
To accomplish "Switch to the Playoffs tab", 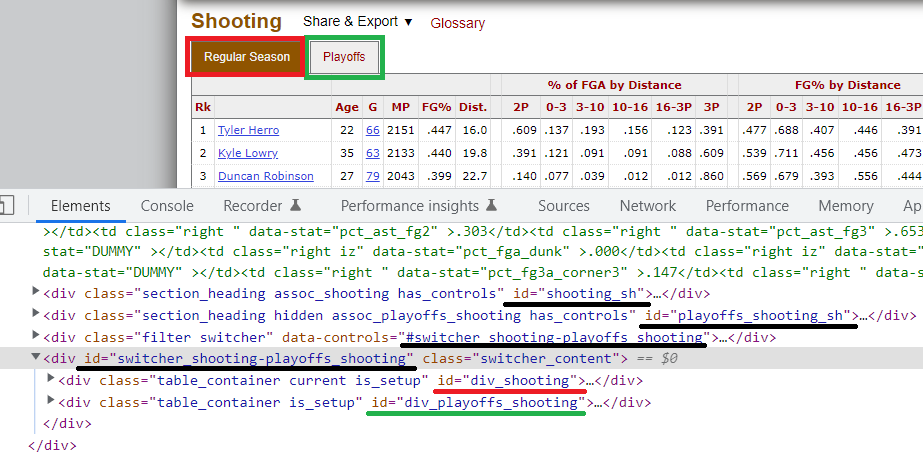I will (x=344, y=57).
